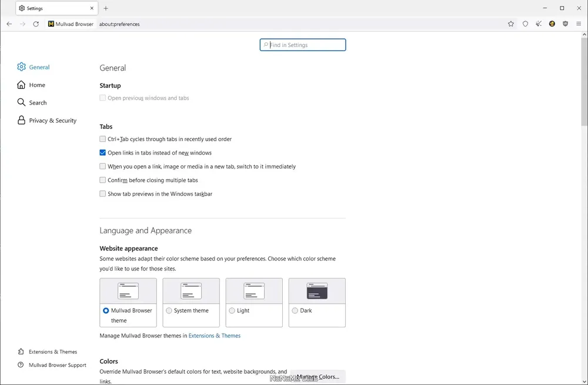
Task: Click the Extensions & Themes puzzle icon
Action: click(x=21, y=351)
